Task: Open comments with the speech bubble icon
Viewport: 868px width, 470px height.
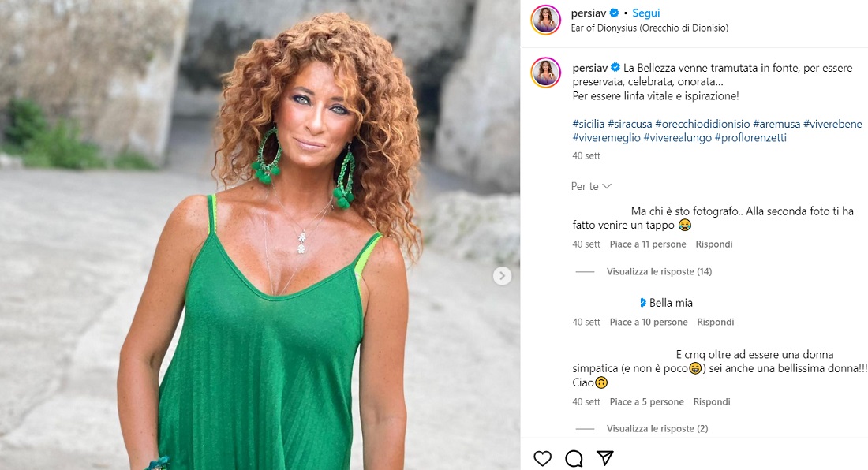Action: click(574, 458)
